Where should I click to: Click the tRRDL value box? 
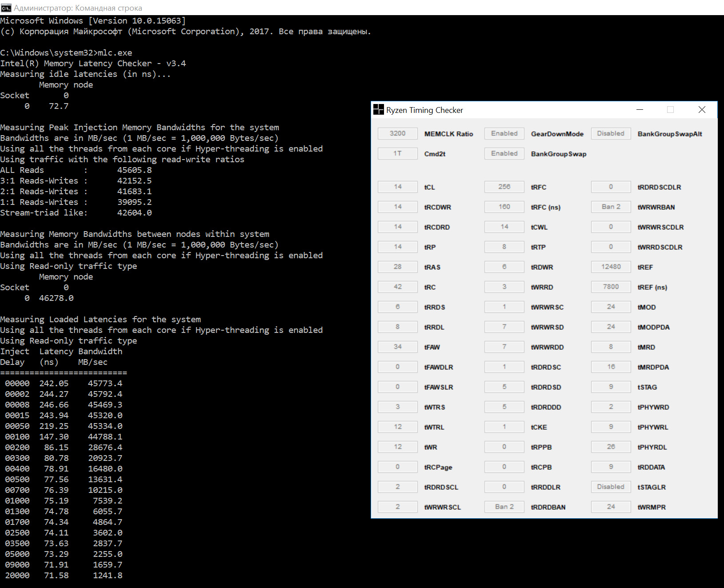click(x=397, y=327)
